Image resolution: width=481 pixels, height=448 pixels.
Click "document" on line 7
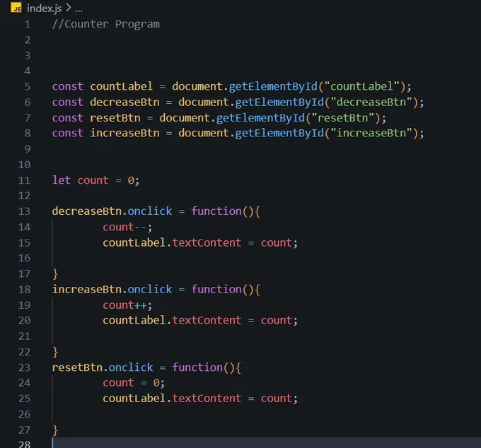[x=185, y=118]
